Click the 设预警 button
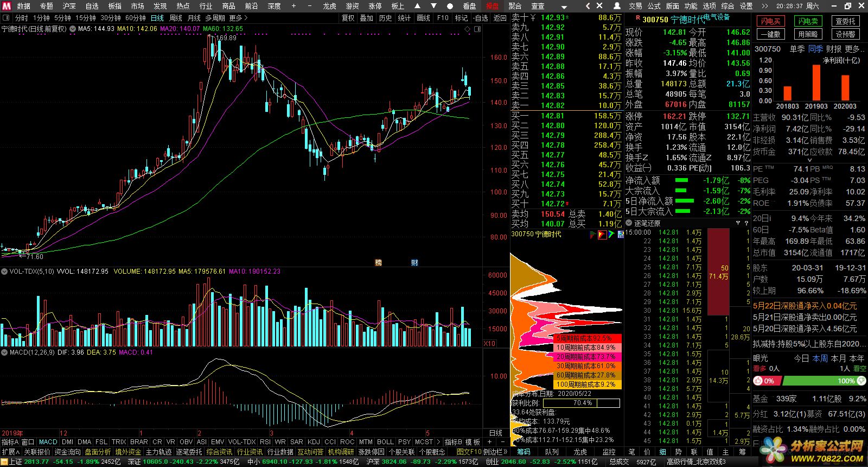 845,34
